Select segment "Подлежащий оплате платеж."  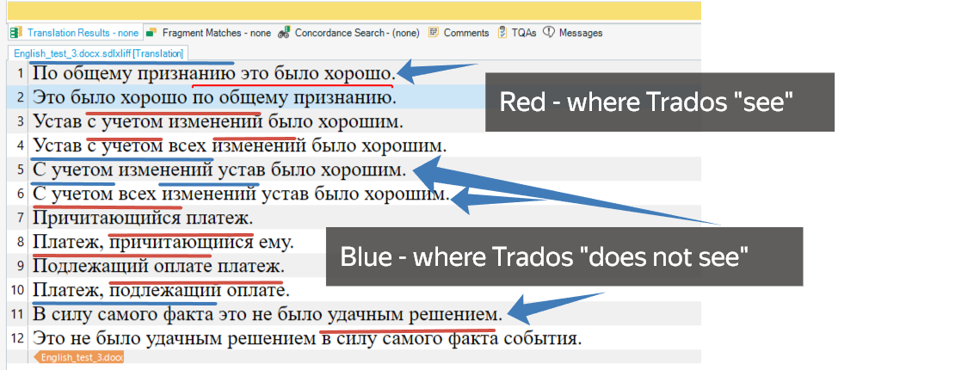pos(159,266)
